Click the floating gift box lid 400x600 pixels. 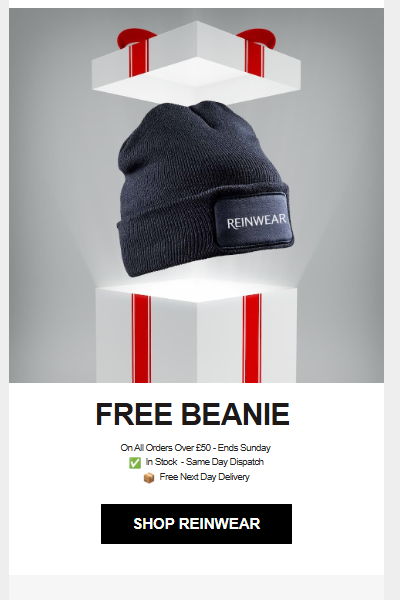click(x=196, y=63)
